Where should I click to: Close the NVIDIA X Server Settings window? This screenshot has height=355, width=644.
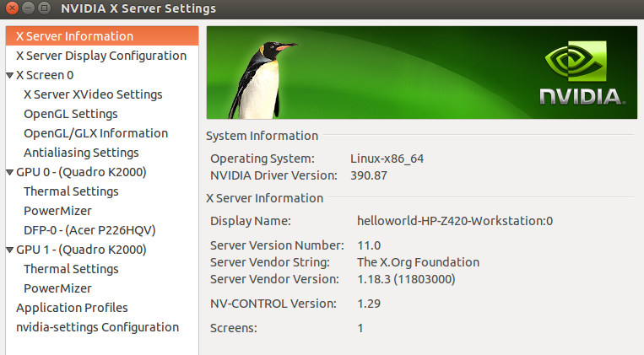coord(12,8)
